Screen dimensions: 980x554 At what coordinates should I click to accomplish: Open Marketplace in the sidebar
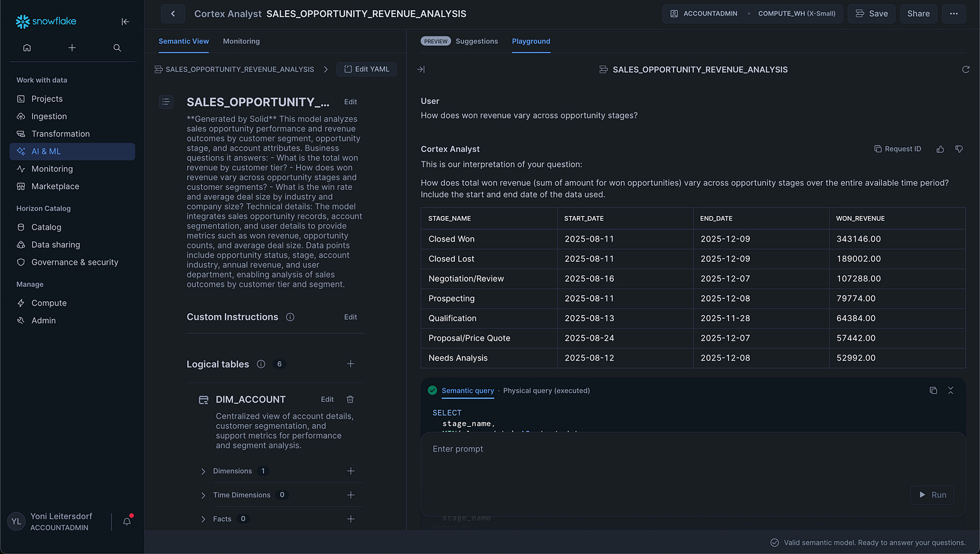[x=72, y=186]
